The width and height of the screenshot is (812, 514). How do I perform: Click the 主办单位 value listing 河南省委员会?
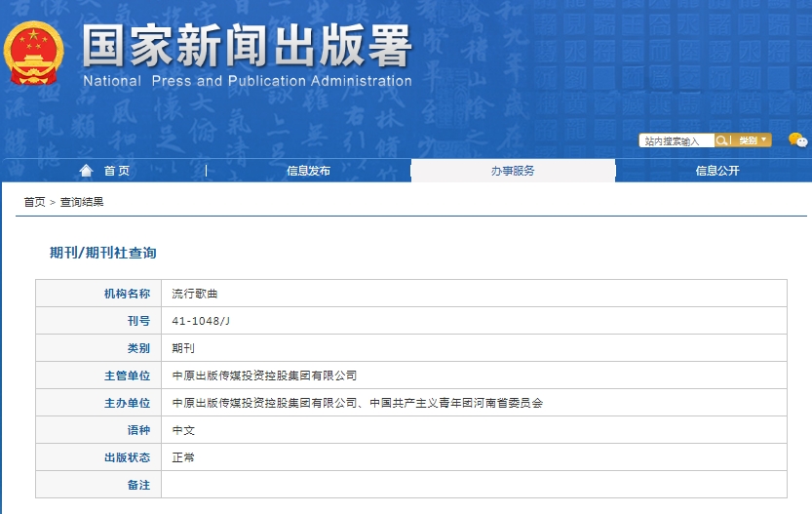click(x=357, y=403)
